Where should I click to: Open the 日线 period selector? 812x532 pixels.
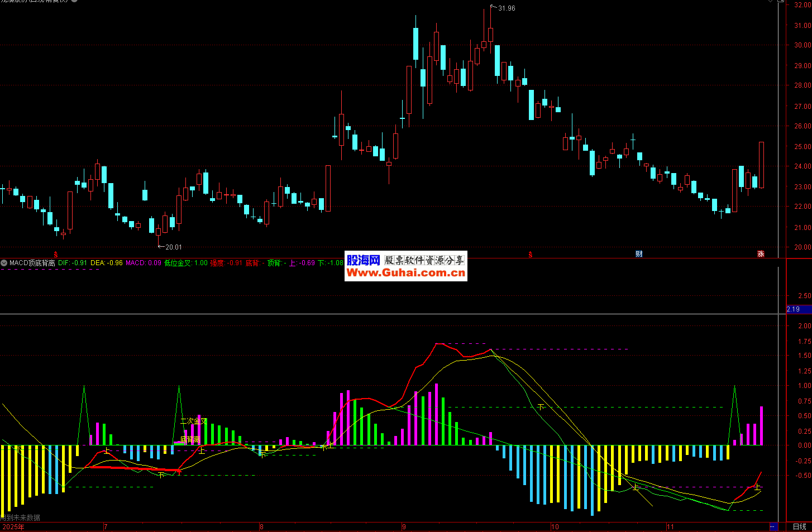(799, 526)
